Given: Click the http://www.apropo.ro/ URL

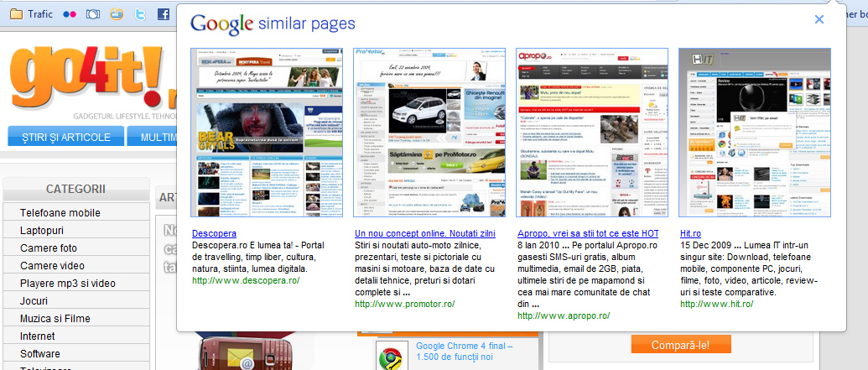Looking at the screenshot, I should (x=564, y=315).
